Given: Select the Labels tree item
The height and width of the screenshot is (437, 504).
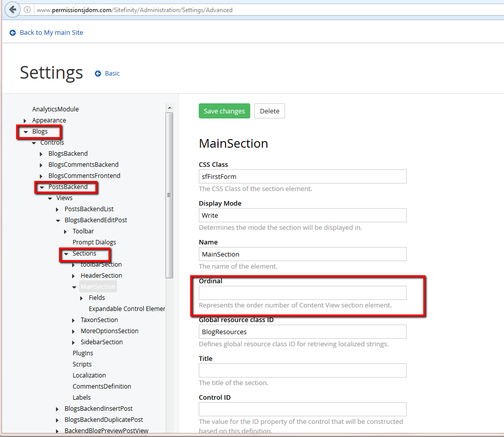Looking at the screenshot, I should coord(82,397).
